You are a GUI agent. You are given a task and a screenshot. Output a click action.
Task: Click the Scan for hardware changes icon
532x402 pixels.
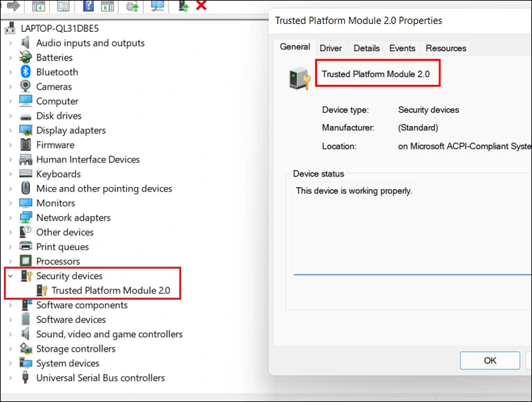[157, 7]
